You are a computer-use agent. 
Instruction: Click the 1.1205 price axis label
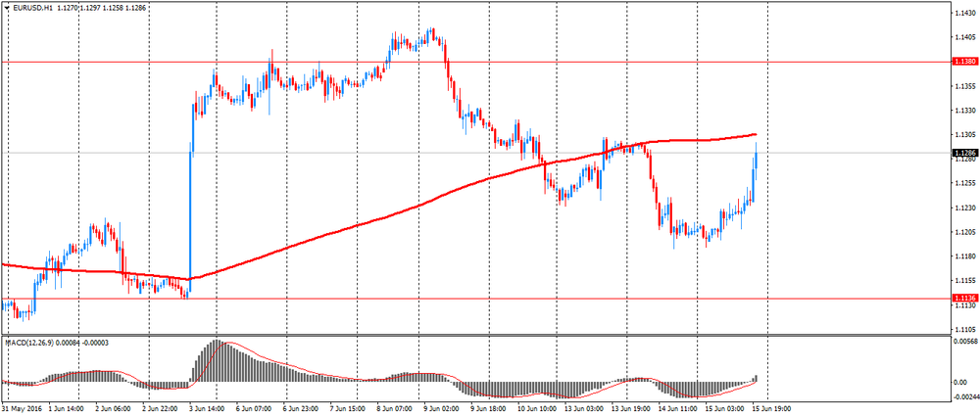[963, 232]
